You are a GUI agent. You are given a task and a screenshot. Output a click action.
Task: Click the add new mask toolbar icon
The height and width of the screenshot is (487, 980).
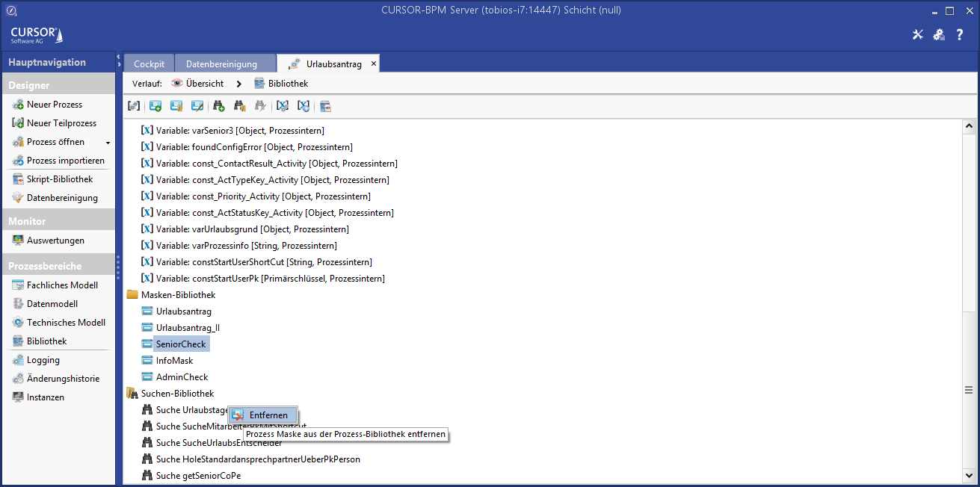(155, 106)
